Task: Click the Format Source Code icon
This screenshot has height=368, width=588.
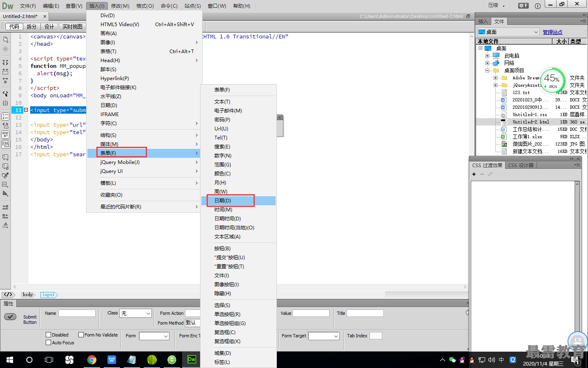Action: [5, 225]
